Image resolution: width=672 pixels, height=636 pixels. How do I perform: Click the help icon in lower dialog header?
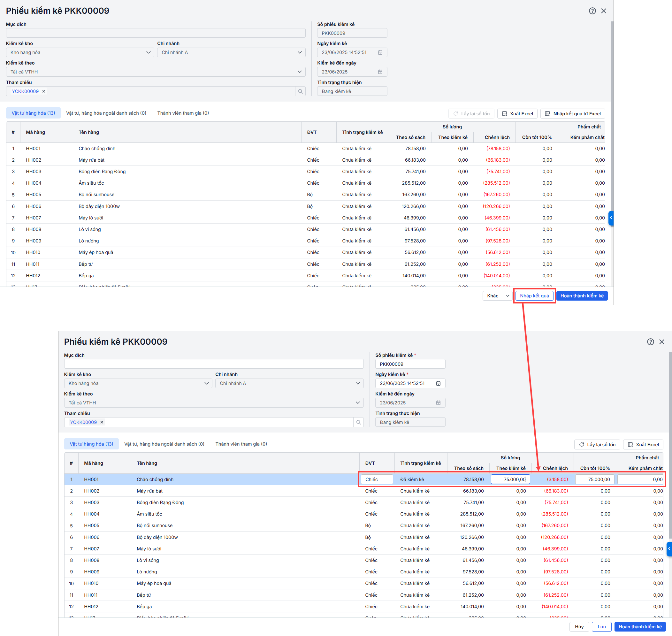click(x=650, y=342)
